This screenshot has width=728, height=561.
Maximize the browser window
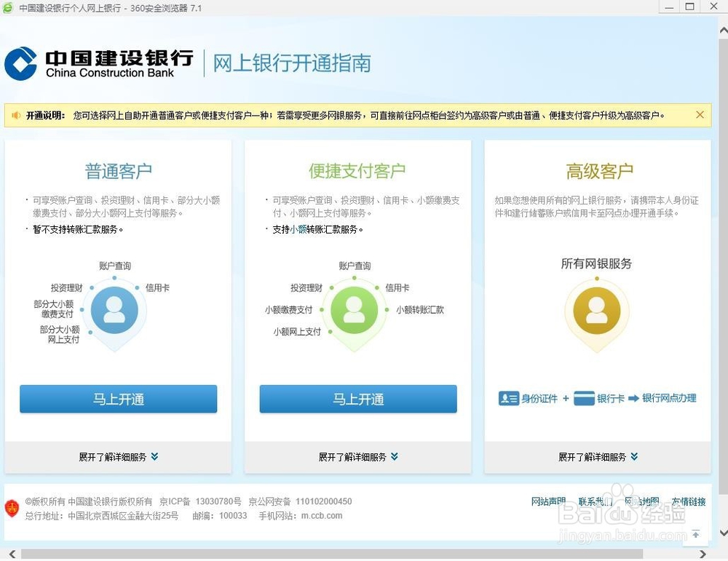coord(690,7)
